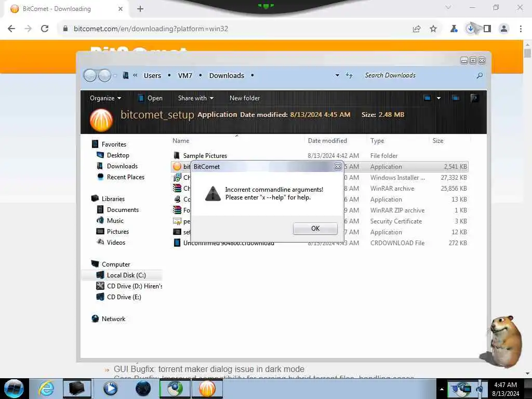Bookmark this page with the star icon
Image resolution: width=532 pixels, height=399 pixels.
(x=433, y=29)
